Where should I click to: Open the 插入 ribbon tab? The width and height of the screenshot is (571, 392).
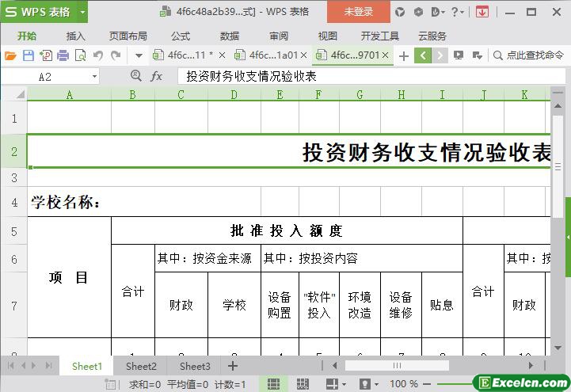click(x=75, y=36)
